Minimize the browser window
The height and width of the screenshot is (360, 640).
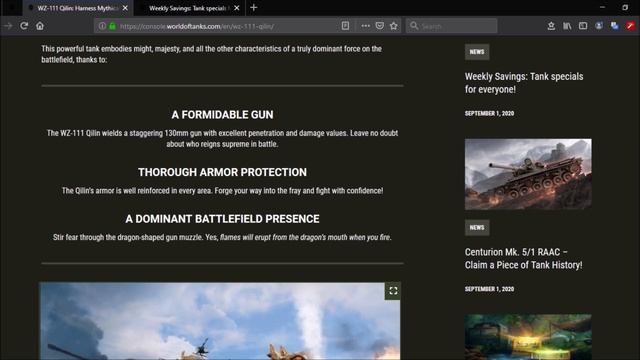coord(602,7)
